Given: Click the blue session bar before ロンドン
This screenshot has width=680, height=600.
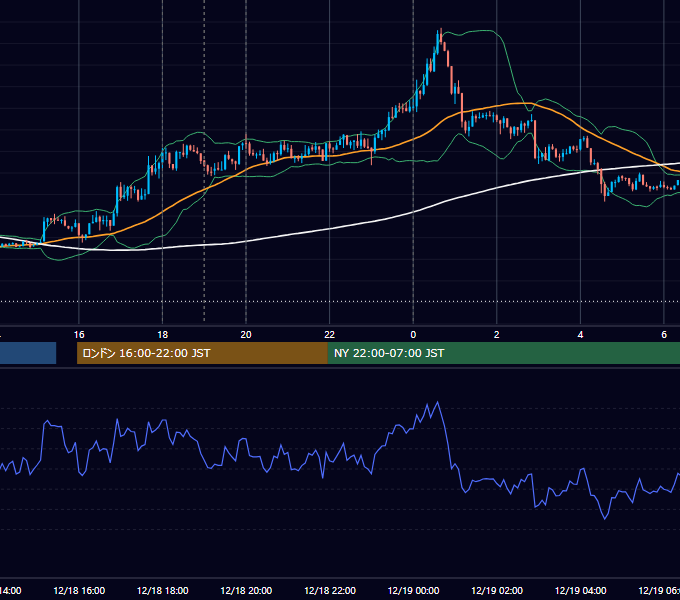Looking at the screenshot, I should (28, 353).
